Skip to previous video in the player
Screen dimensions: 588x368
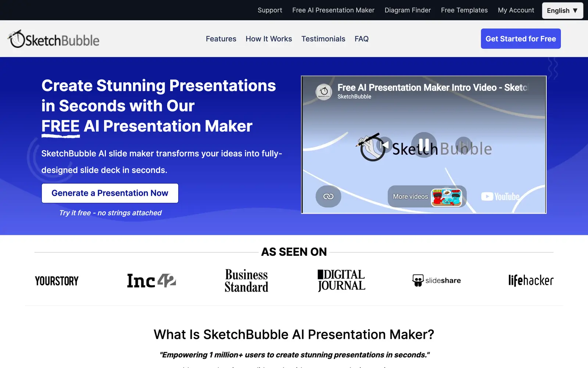[384, 145]
